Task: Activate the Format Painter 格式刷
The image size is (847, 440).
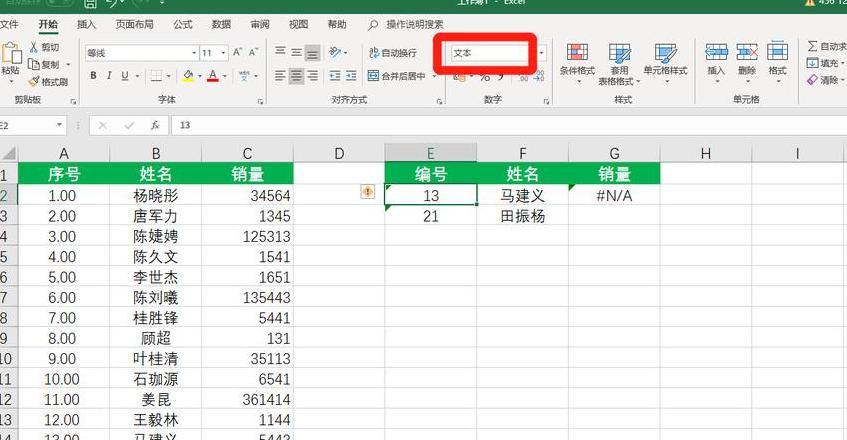Action: tap(49, 82)
